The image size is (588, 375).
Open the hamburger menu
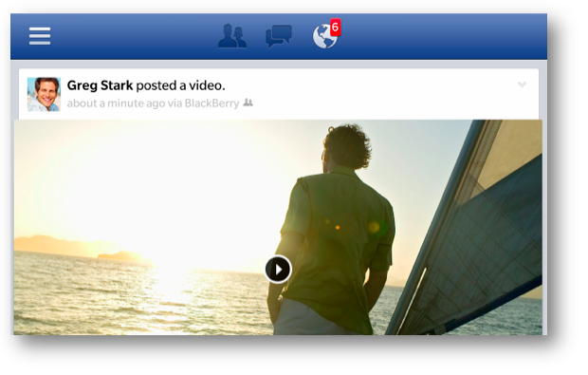pos(40,36)
